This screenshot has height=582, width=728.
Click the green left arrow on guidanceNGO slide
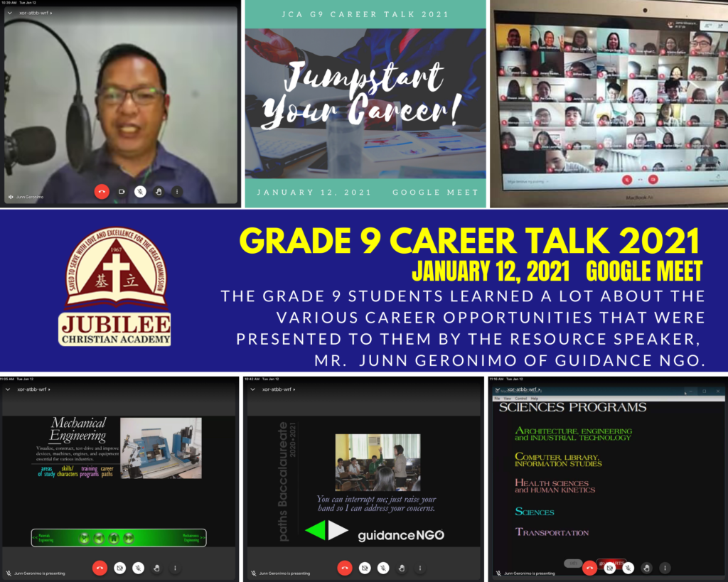click(316, 530)
